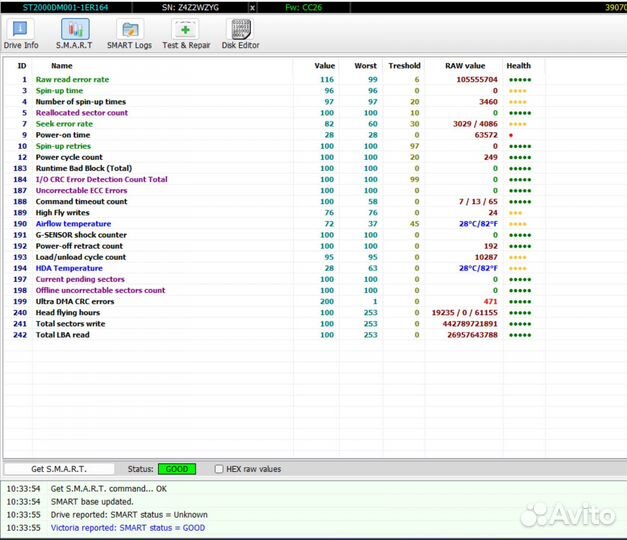Select the Airflow temperature attribute row
The height and width of the screenshot is (540, 627).
coord(73,224)
